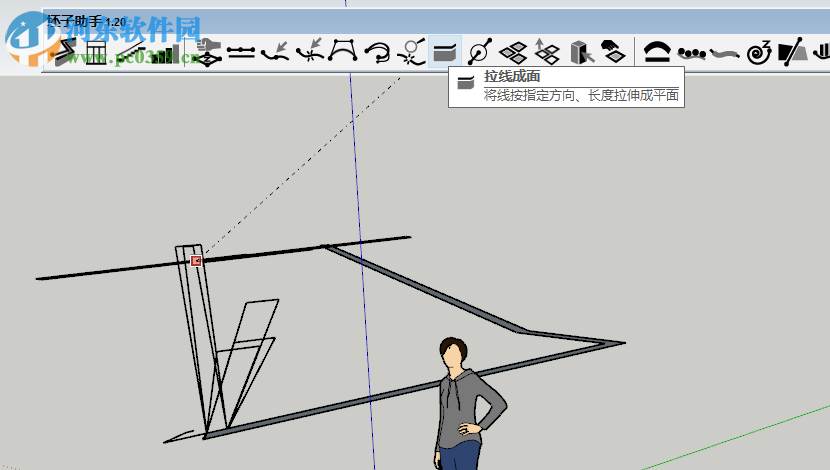Click the window grid frame tool icon
Image resolution: width=830 pixels, height=470 pixels.
point(96,52)
